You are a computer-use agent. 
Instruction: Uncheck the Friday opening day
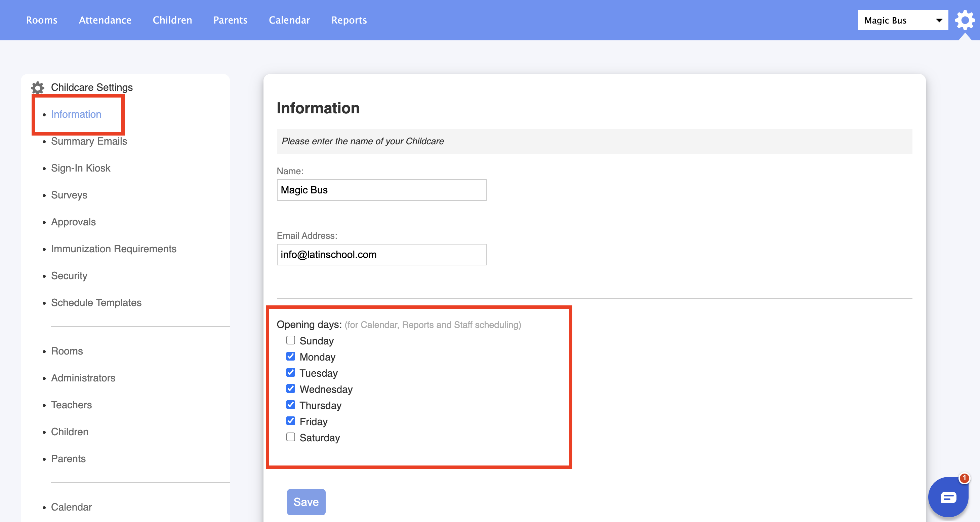pos(291,421)
